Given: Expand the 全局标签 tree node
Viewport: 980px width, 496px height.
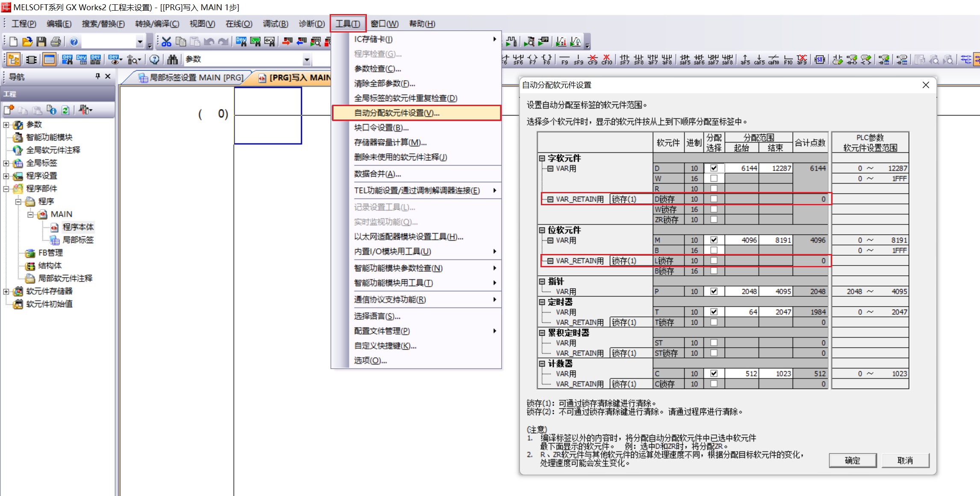Looking at the screenshot, I should coord(6,163).
